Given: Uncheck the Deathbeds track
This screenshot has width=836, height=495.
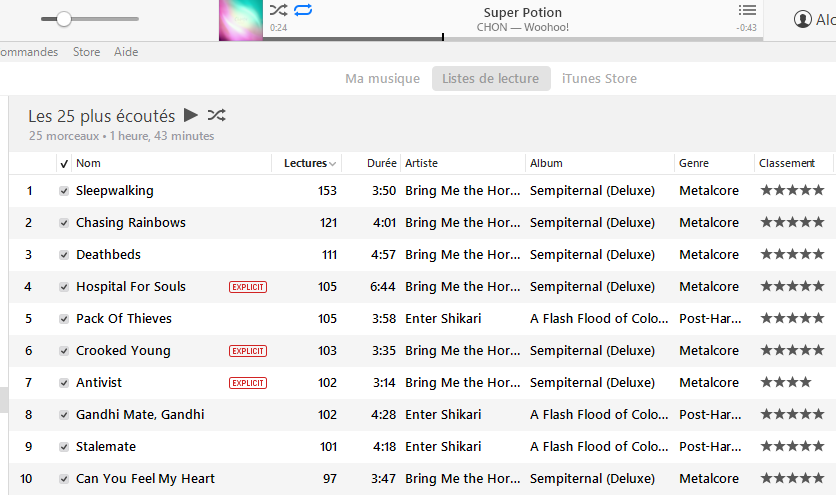Looking at the screenshot, I should [x=64, y=255].
